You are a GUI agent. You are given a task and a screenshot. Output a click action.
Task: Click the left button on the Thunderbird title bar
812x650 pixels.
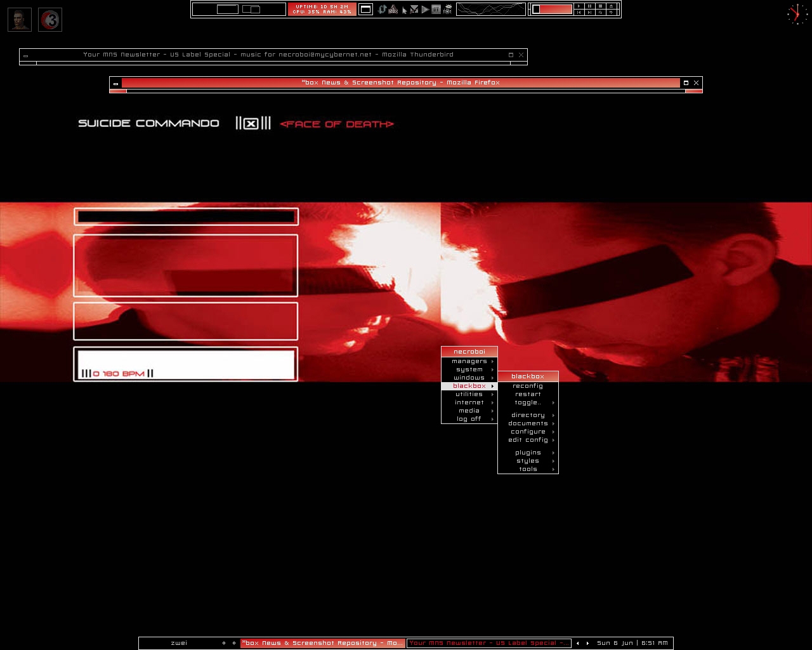click(25, 55)
